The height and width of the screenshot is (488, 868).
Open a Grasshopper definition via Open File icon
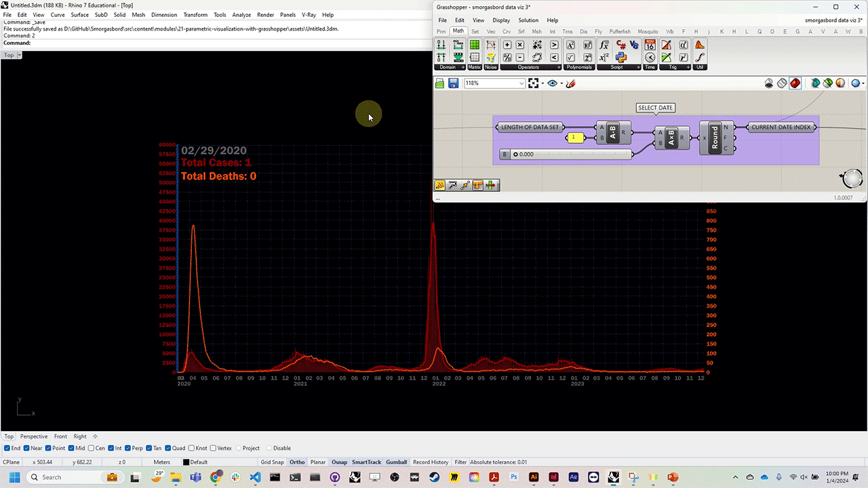439,83
